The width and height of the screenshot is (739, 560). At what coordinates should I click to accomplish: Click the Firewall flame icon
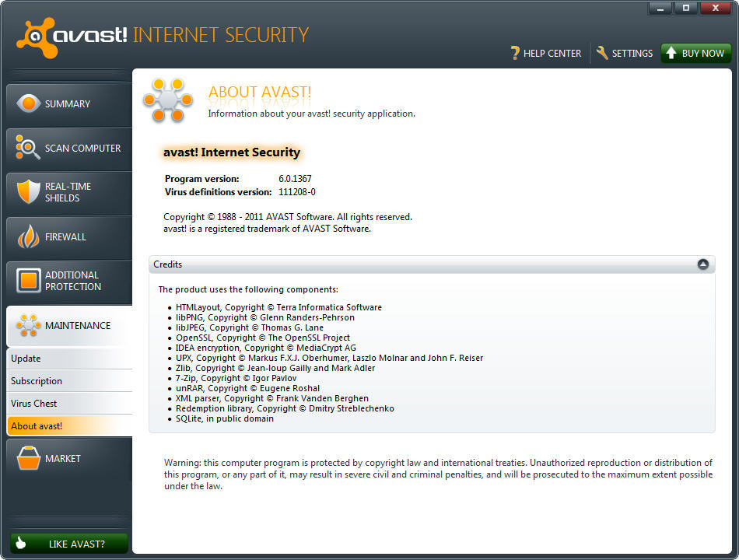click(28, 236)
